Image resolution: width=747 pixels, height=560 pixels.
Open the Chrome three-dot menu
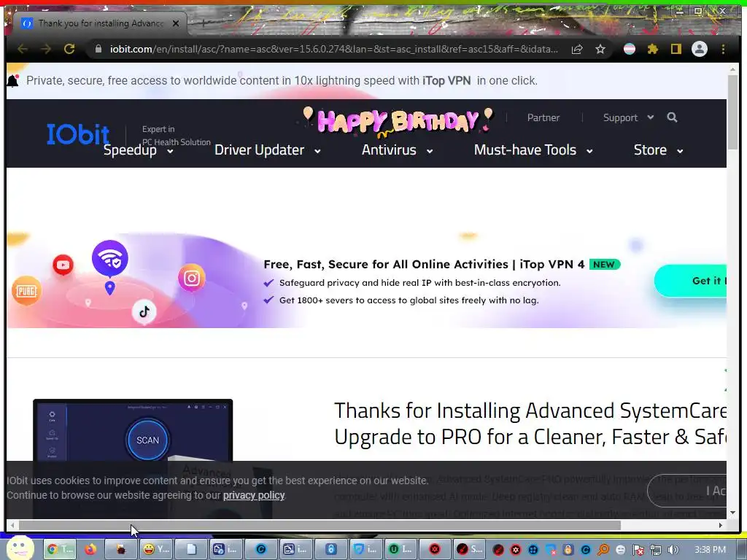pos(723,49)
